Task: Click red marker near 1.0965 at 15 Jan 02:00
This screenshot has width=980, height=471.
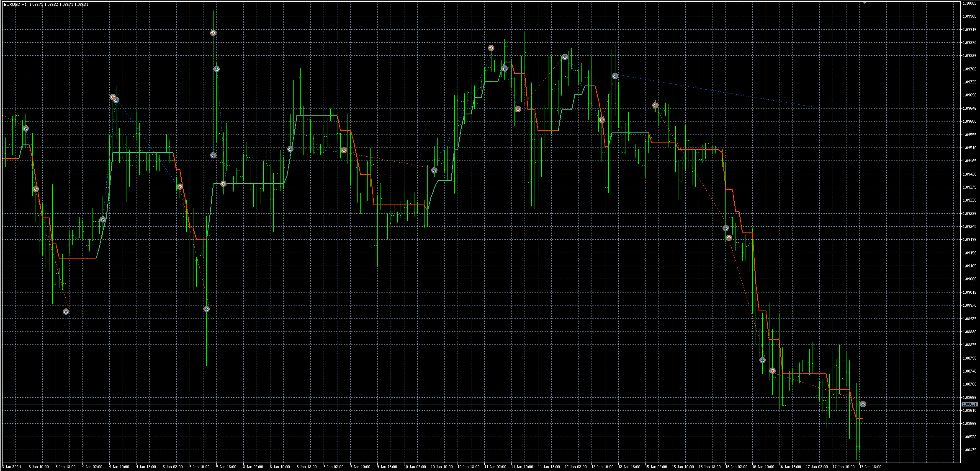Action: tap(655, 106)
